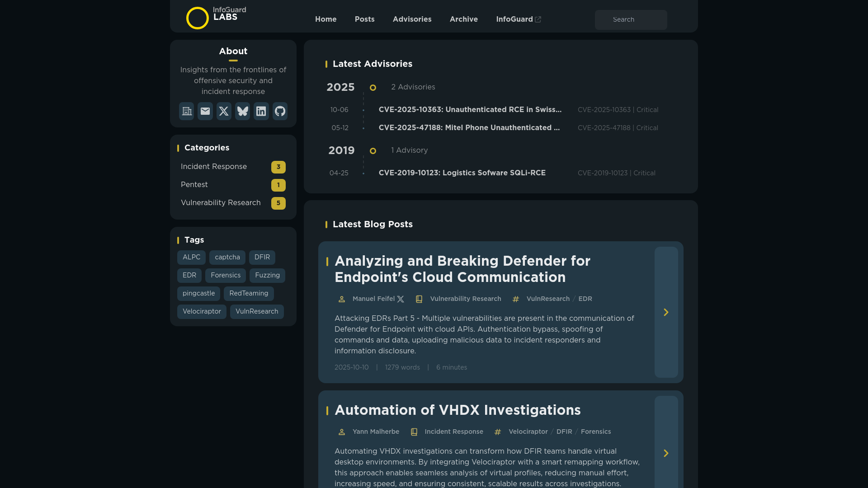Open the LinkedIn icon
Screen dimensions: 868x488
click(x=261, y=111)
